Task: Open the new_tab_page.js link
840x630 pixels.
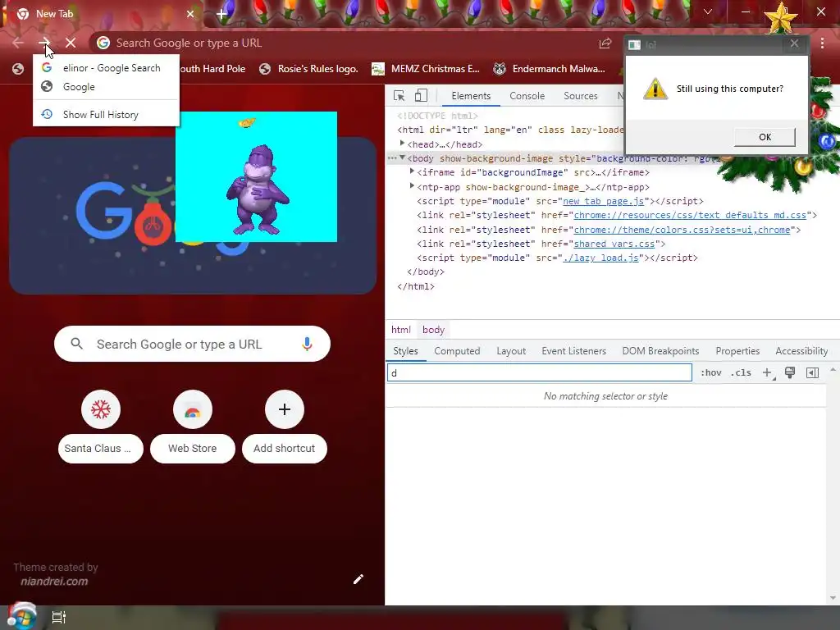Action: coord(603,201)
